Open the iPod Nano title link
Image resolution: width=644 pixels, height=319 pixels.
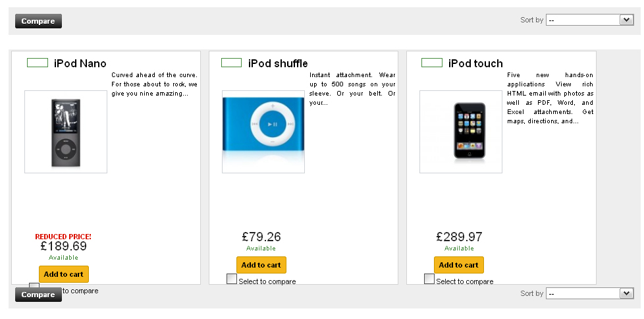pos(80,63)
